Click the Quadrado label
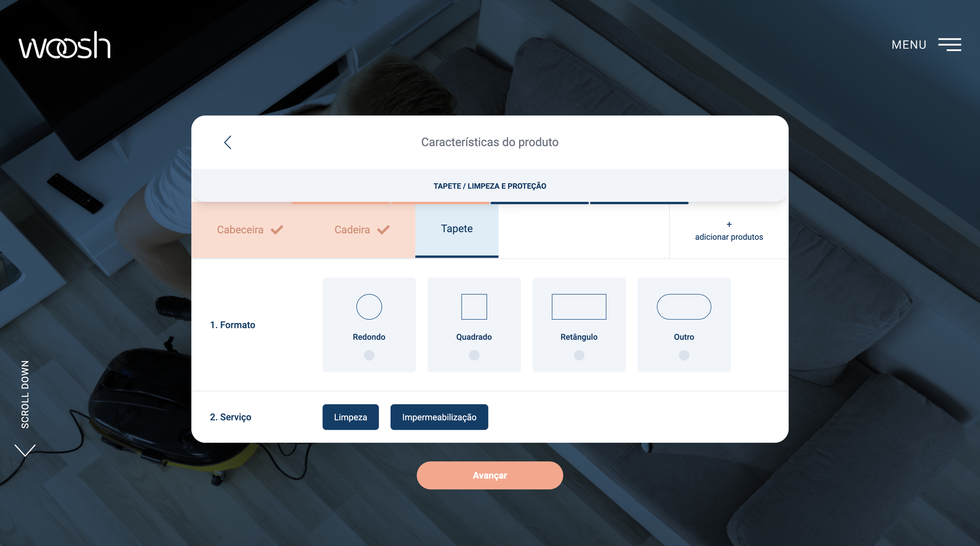 point(474,337)
